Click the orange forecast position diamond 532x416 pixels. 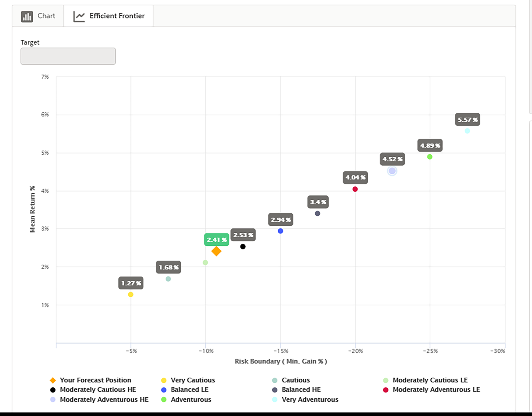pos(216,251)
